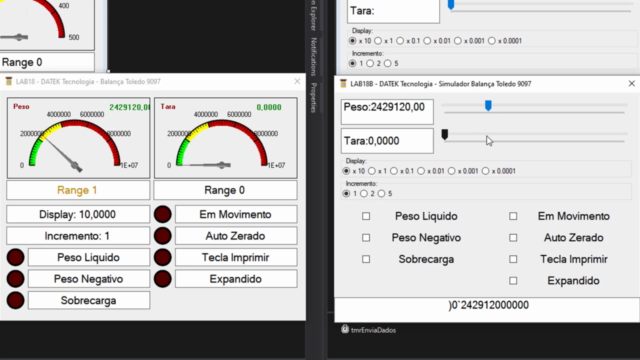Viewport: 640px width, 360px height.
Task: Click the Tara:0,0000 field in simulator
Action: tap(387, 141)
